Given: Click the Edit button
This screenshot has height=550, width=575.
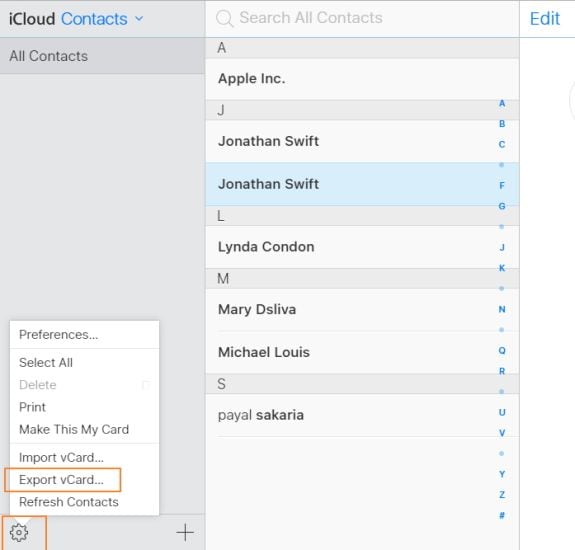Looking at the screenshot, I should [x=545, y=18].
